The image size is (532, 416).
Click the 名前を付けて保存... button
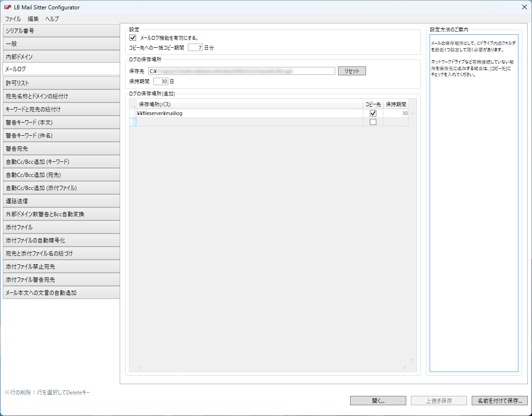pos(500,401)
